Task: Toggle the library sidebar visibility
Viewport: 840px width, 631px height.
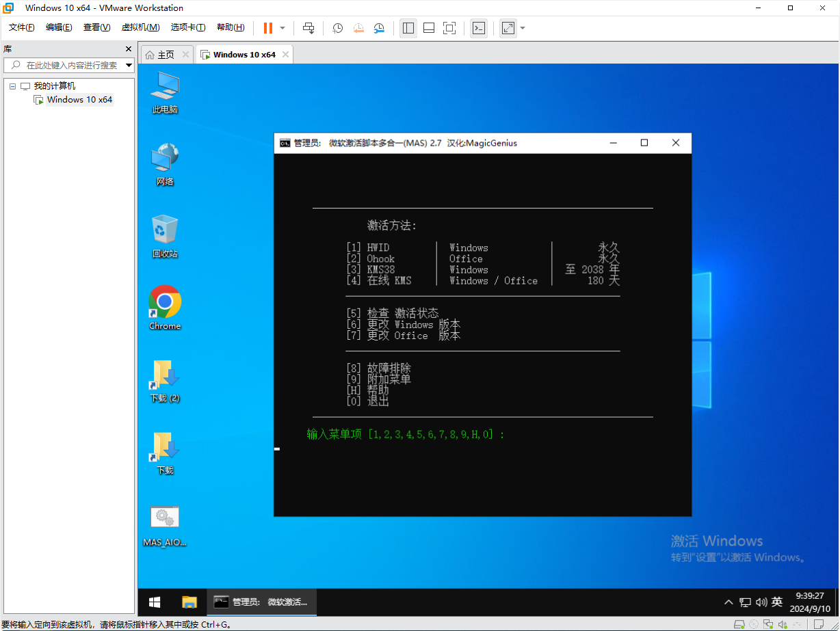Action: [408, 28]
